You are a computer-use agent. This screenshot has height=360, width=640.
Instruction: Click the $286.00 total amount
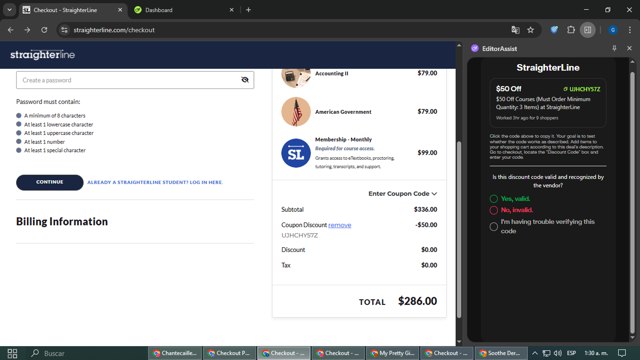418,301
